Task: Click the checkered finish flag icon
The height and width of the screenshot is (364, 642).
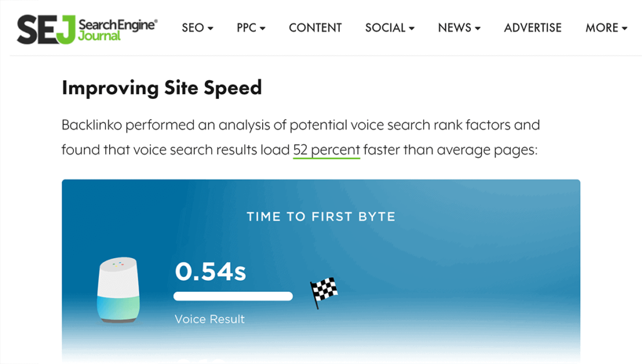Action: [x=324, y=291]
